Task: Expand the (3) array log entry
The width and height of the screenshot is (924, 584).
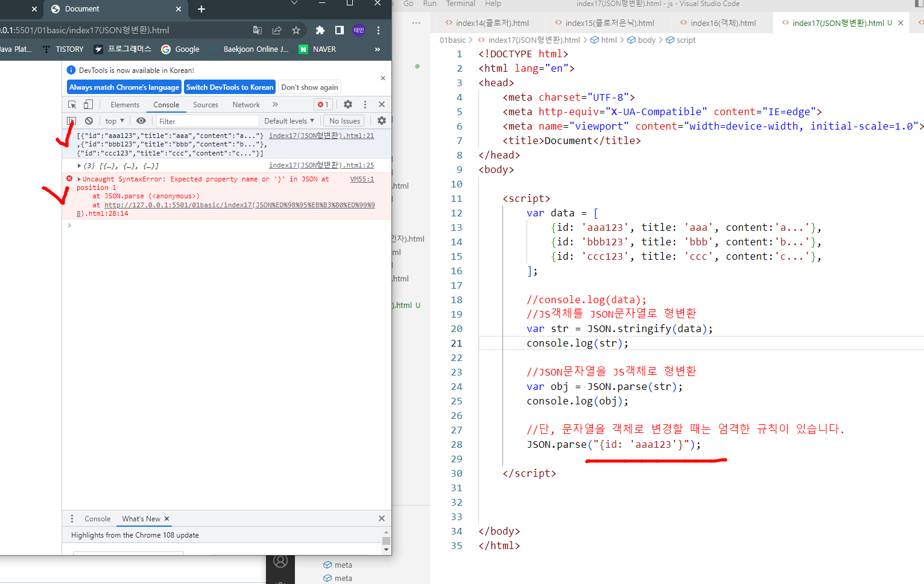Action: click(80, 166)
